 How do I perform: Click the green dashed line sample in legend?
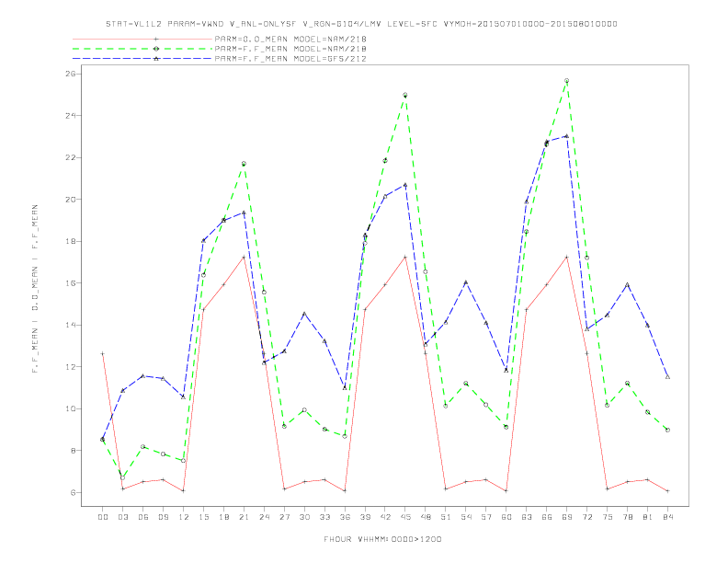click(x=142, y=49)
